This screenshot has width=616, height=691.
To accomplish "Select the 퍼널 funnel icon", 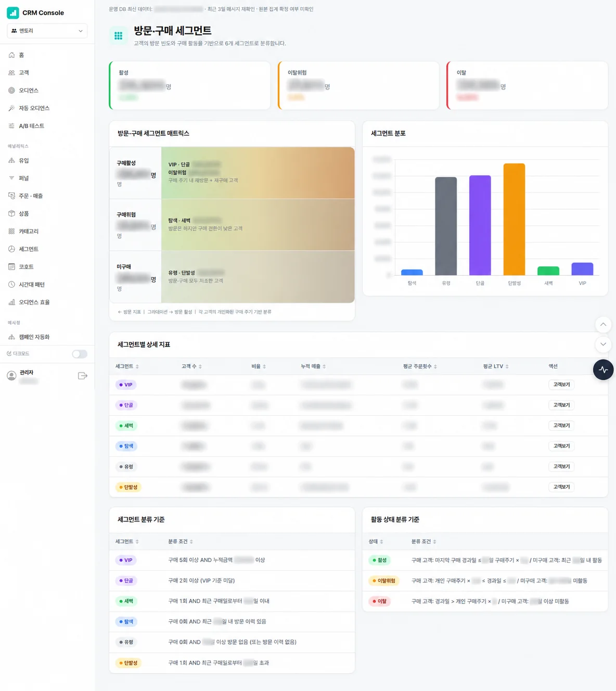I will pos(11,178).
